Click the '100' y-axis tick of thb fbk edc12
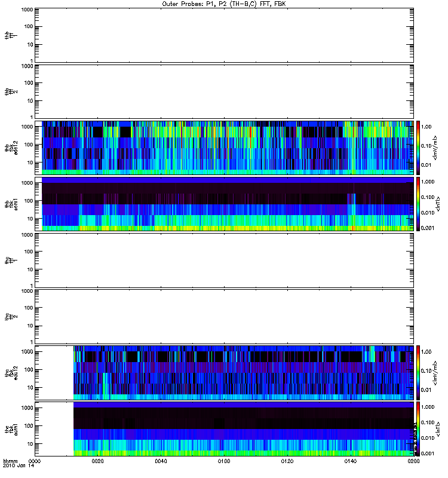Screen dimensions: 448x478 [29, 145]
